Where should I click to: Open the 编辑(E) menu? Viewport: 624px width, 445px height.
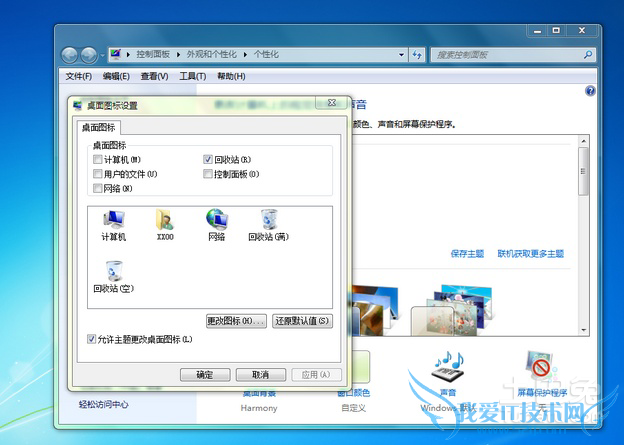tap(116, 76)
